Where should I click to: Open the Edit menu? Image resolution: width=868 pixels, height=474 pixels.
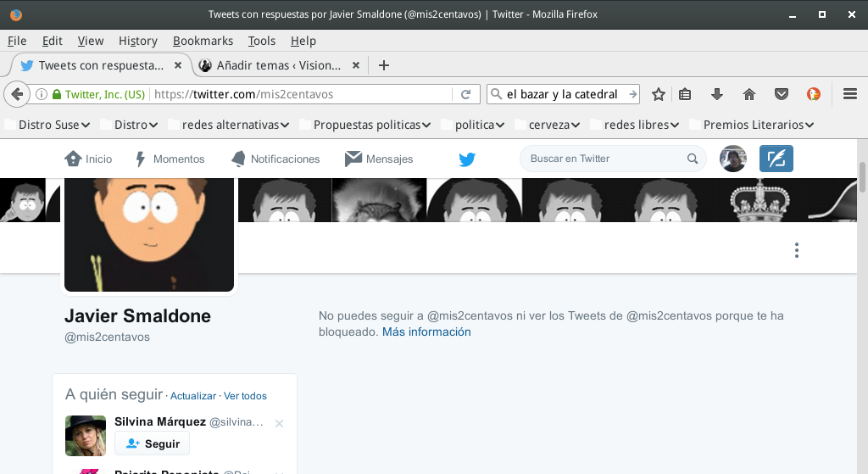[x=52, y=41]
